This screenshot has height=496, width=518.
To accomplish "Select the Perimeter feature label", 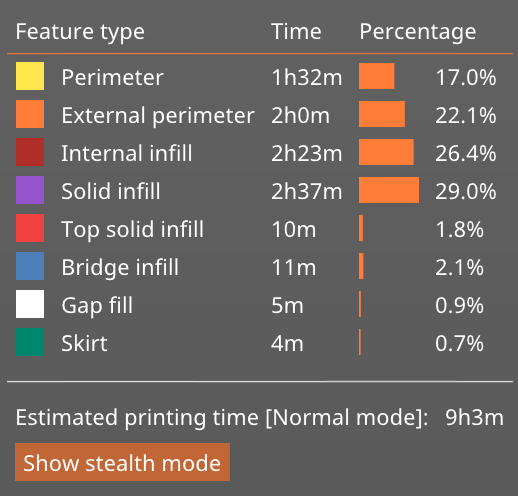I will pos(113,77).
